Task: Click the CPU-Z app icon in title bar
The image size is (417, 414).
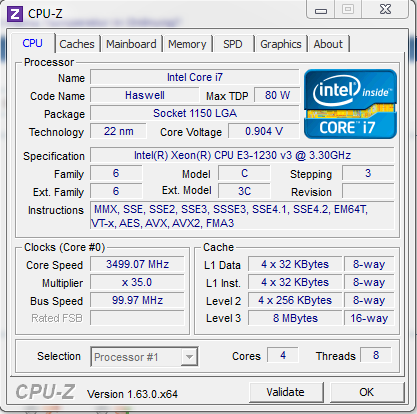Action: pos(15,14)
